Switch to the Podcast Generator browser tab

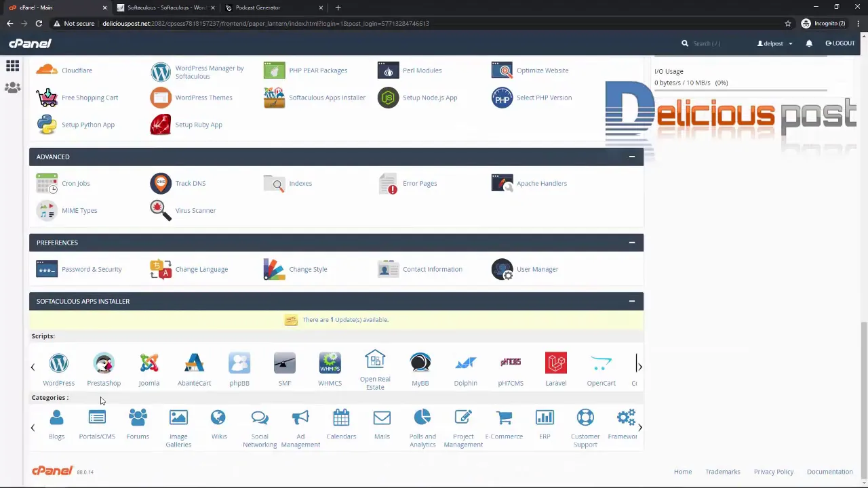click(x=273, y=7)
